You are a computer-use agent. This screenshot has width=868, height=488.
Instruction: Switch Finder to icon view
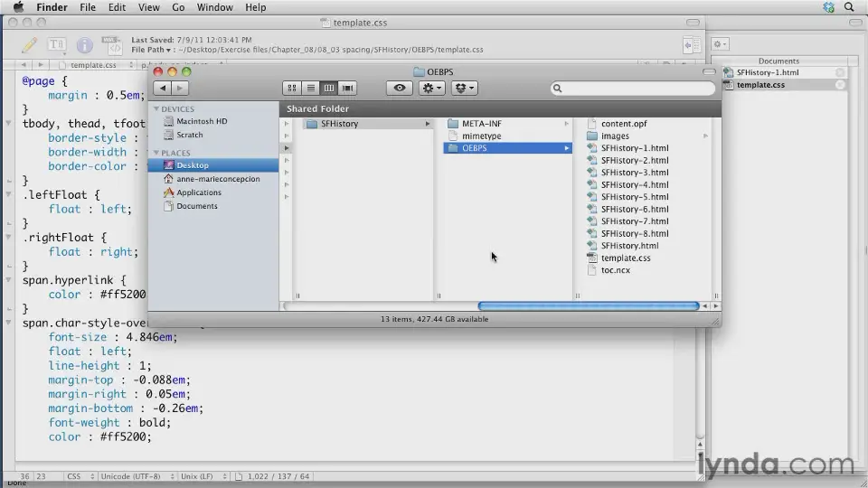click(292, 88)
